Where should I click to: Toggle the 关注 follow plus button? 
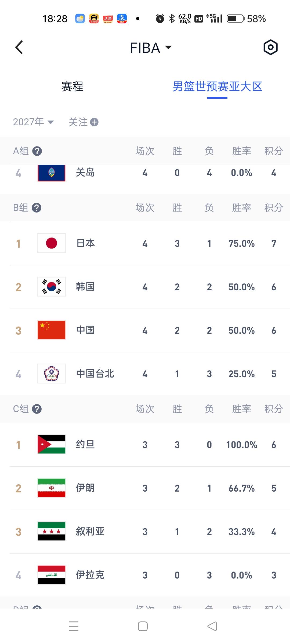94,122
